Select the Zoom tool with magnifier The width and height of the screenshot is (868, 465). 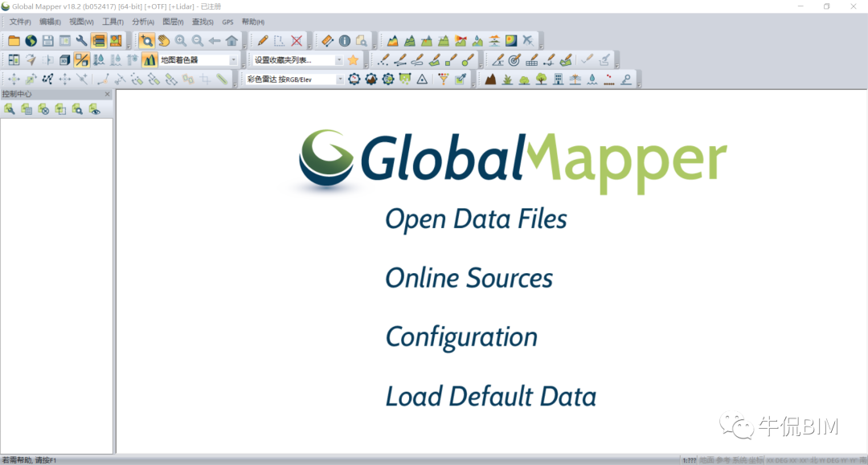147,41
